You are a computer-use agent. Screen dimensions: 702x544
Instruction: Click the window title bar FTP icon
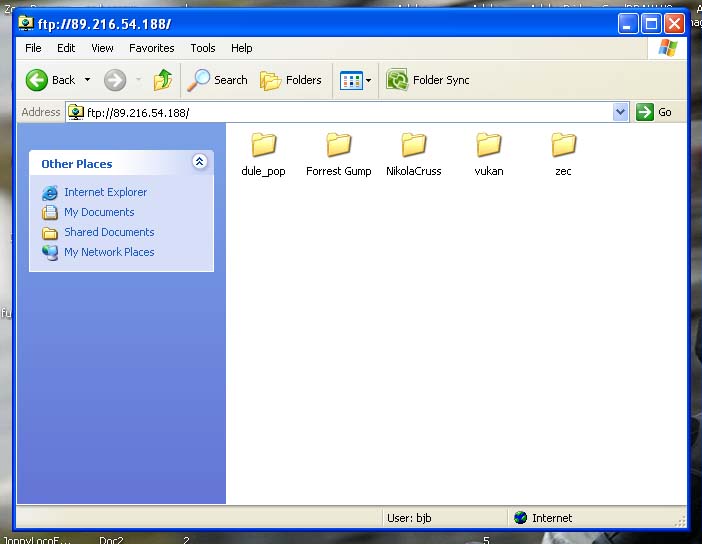tap(26, 23)
